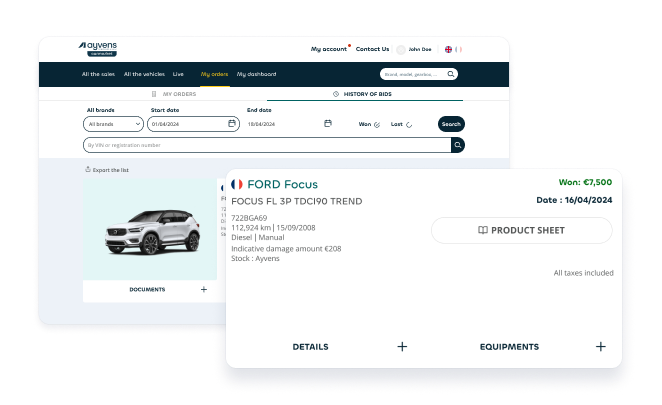
Task: Open the End date calendar picker
Action: tap(328, 123)
